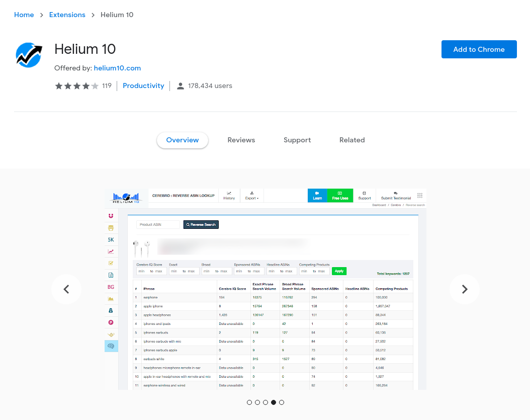The image size is (530, 420).
Task: Go to Extensions via the breadcrumb
Action: 67,15
